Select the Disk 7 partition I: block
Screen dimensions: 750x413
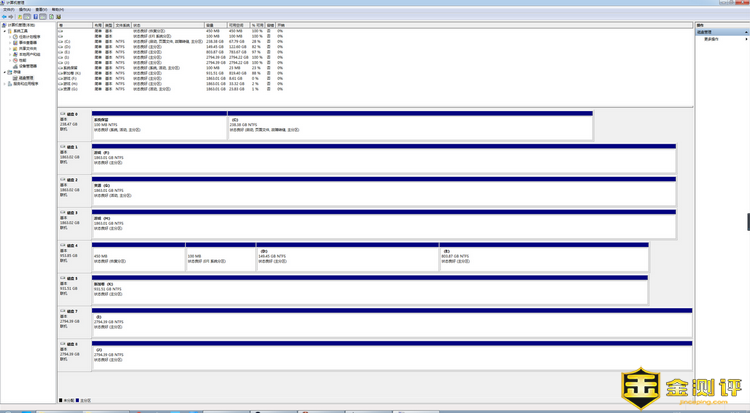pos(392,324)
